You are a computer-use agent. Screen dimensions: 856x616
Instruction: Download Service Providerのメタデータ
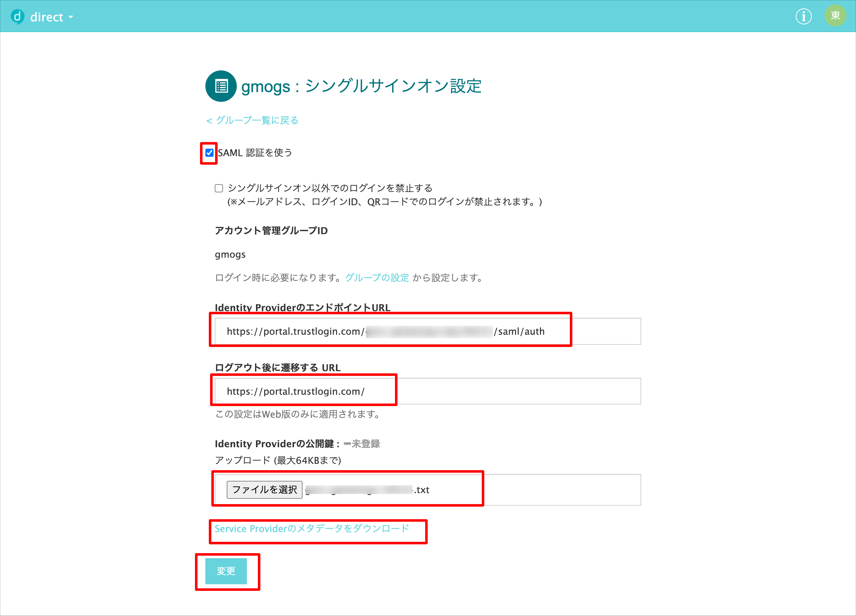(312, 529)
